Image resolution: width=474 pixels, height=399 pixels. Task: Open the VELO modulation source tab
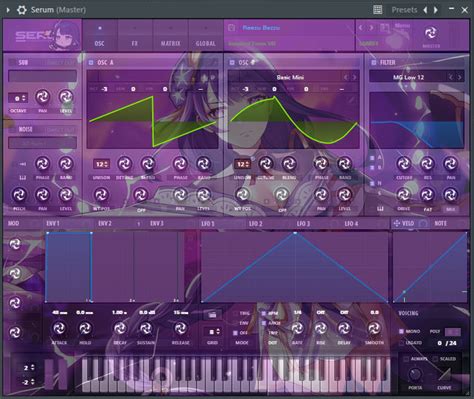[x=408, y=223]
